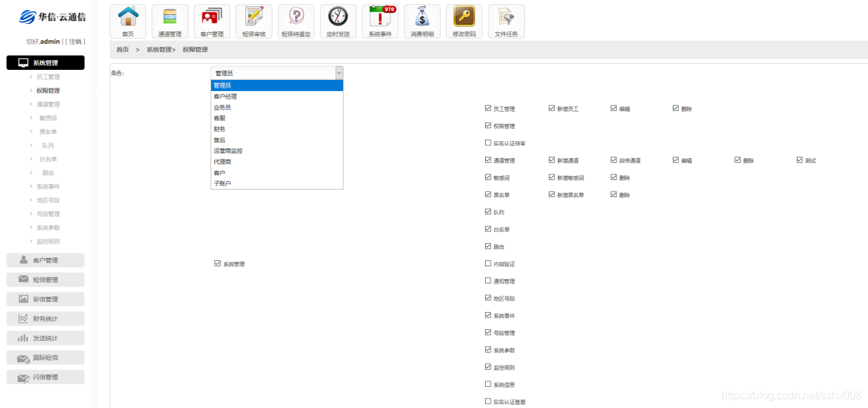Select 业务员 from the role dropdown list
The width and height of the screenshot is (868, 408).
point(277,107)
